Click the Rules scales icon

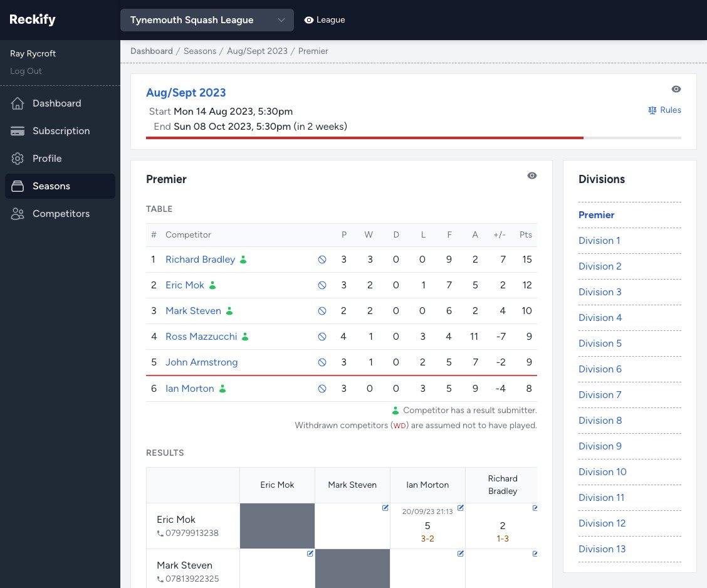652,110
